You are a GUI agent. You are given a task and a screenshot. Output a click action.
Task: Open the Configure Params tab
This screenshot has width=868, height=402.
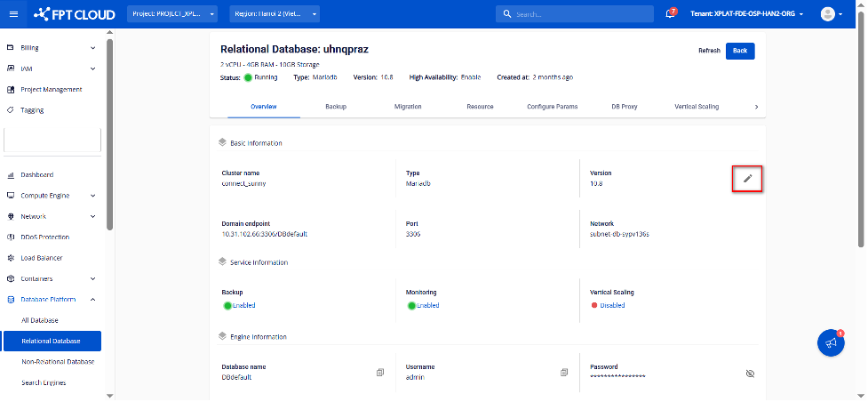coord(552,107)
